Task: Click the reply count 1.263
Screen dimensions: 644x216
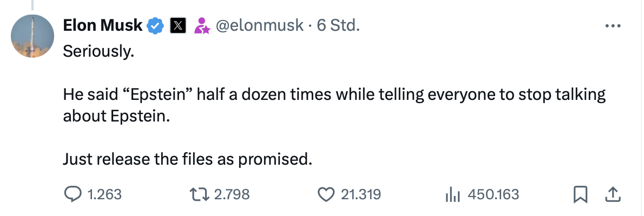Action: [x=104, y=194]
